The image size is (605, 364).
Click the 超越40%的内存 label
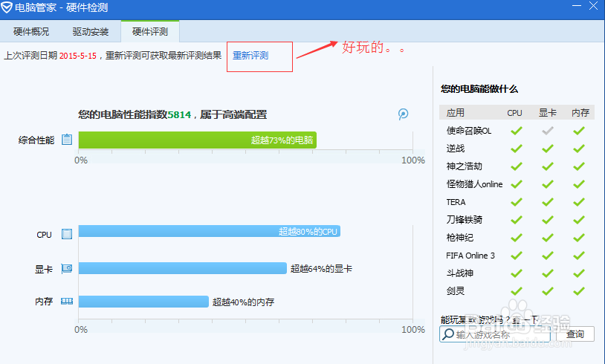coord(243,302)
